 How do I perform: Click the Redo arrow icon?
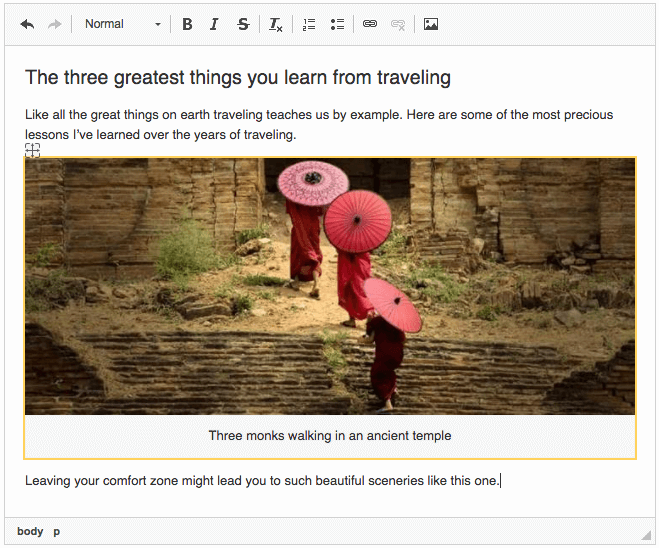(x=54, y=24)
